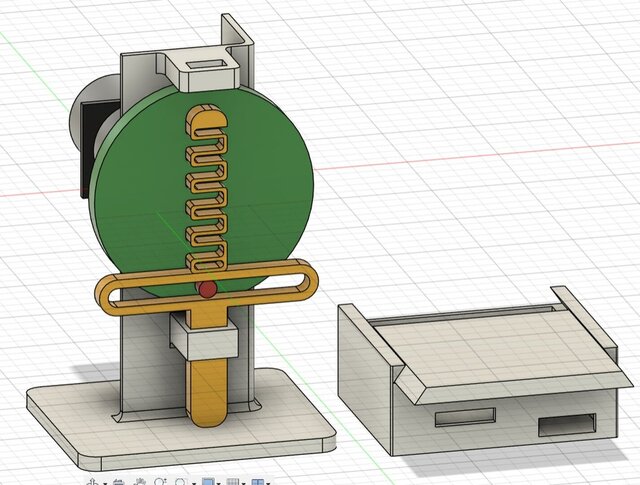
Task: Expand the Display Settings dropdown arrow
Action: [x=219, y=483]
